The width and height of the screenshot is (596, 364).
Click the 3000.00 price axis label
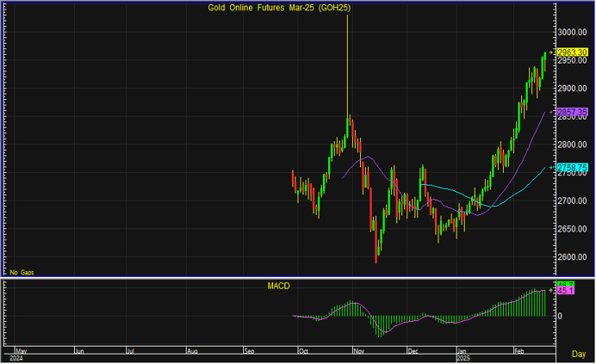click(571, 32)
